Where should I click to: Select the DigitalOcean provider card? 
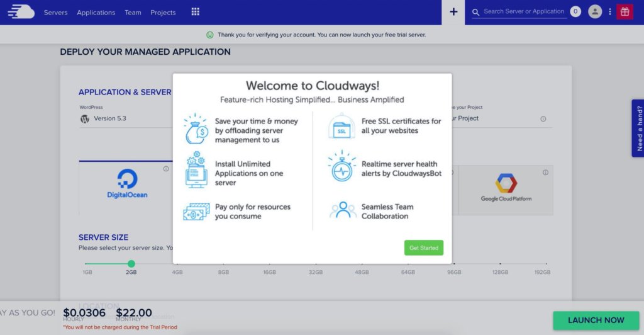point(126,188)
